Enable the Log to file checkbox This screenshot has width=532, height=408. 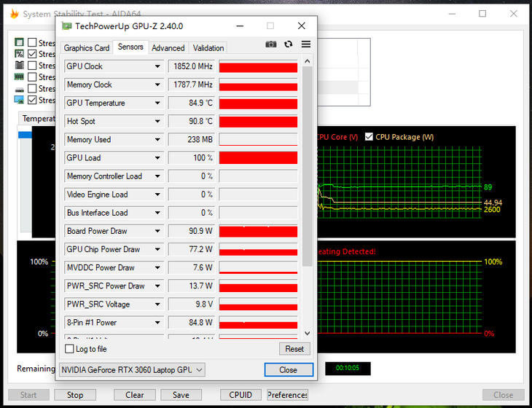[69, 349]
